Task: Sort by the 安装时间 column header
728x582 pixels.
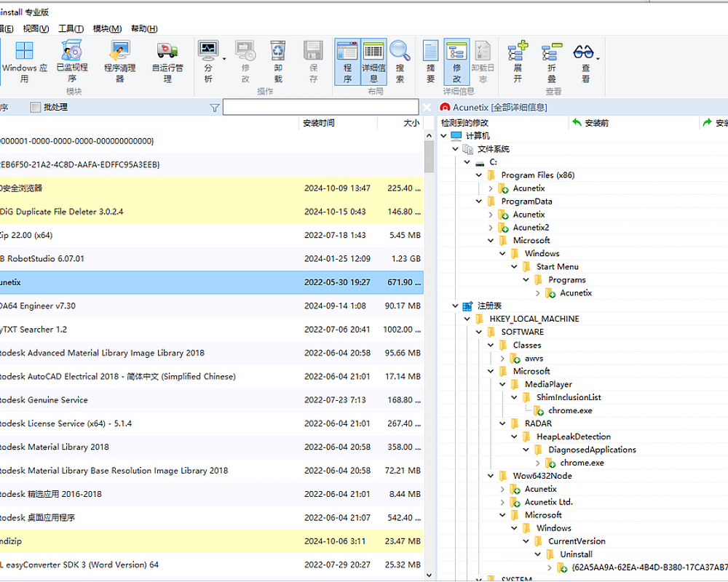Action: [319, 123]
